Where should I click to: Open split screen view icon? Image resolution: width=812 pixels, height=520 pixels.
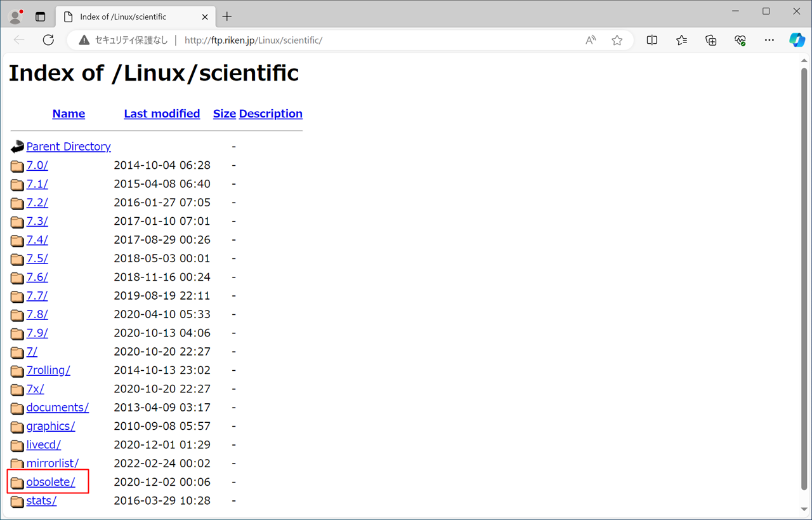[x=652, y=40]
